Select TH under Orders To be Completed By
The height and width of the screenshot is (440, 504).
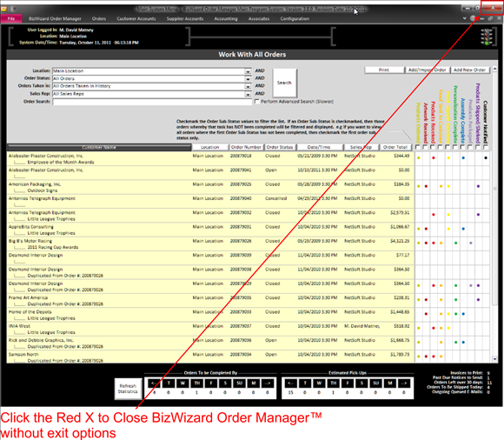pyautogui.click(x=197, y=383)
